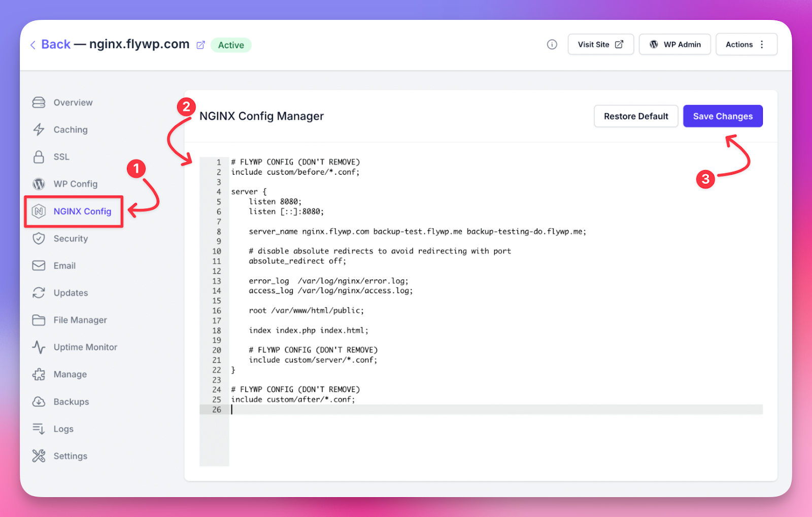Click the 'server {' line in editor
Viewport: 812px width, 517px height.
tap(249, 192)
